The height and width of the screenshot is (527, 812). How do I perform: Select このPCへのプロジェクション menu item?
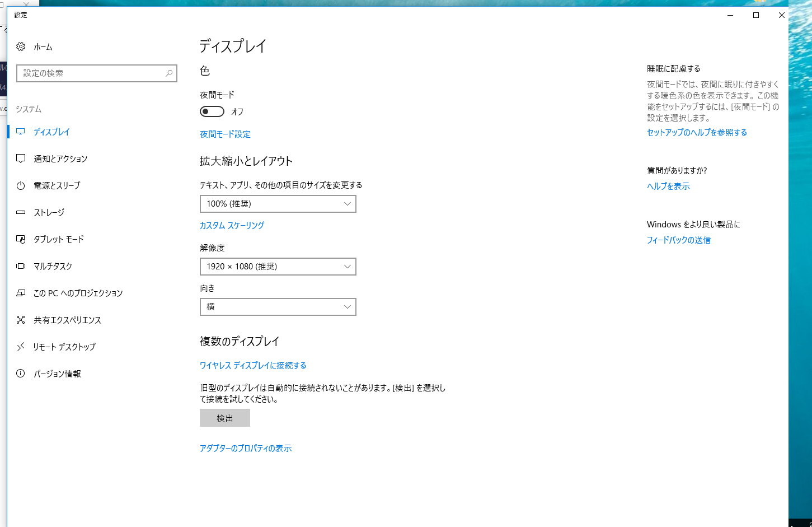click(78, 293)
